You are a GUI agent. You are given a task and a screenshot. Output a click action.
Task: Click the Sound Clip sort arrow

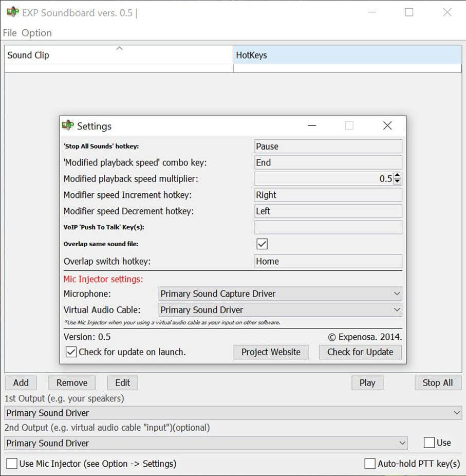(119, 48)
